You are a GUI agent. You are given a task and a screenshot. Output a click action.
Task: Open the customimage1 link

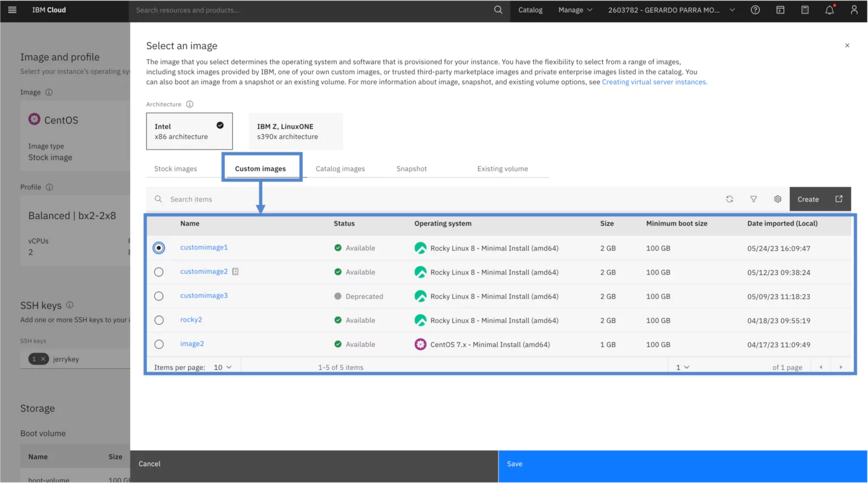204,247
